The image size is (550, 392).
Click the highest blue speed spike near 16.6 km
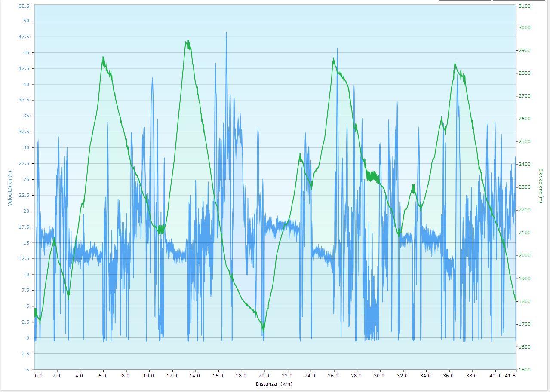point(226,33)
